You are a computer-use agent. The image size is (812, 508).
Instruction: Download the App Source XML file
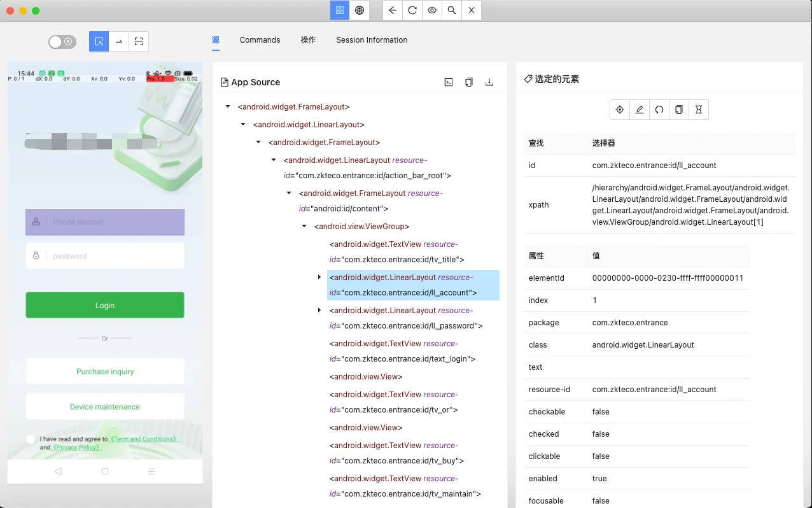pos(489,82)
